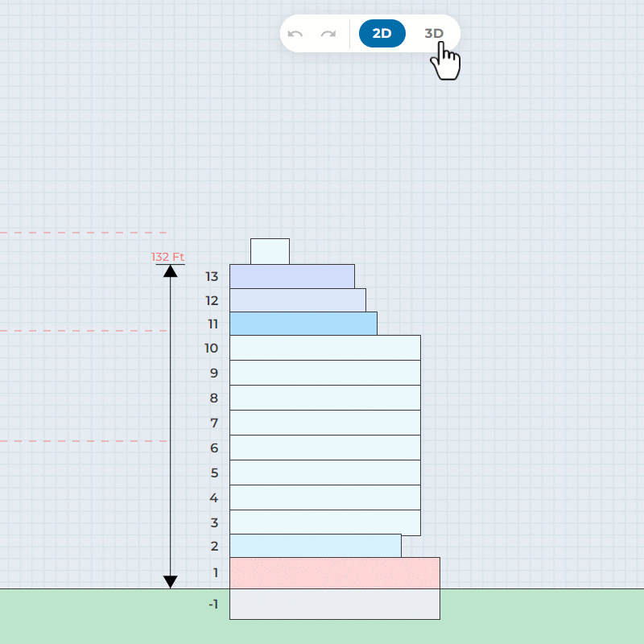The image size is (644, 644).
Task: Click the floor 3 number label
Action: pos(213,522)
